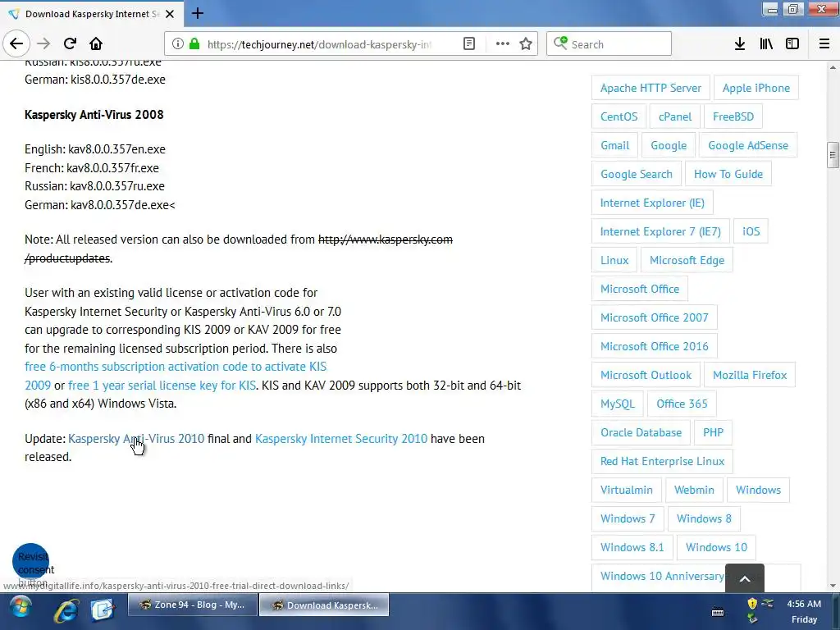Switch to Zone 94 - Blog taskbar window
The width and height of the screenshot is (840, 630).
pyautogui.click(x=192, y=605)
